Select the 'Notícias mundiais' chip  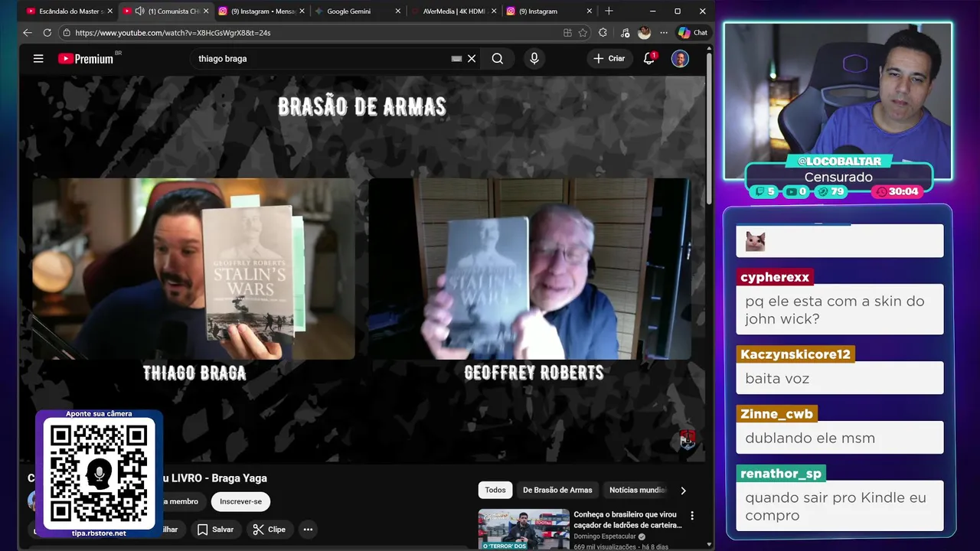pyautogui.click(x=636, y=490)
